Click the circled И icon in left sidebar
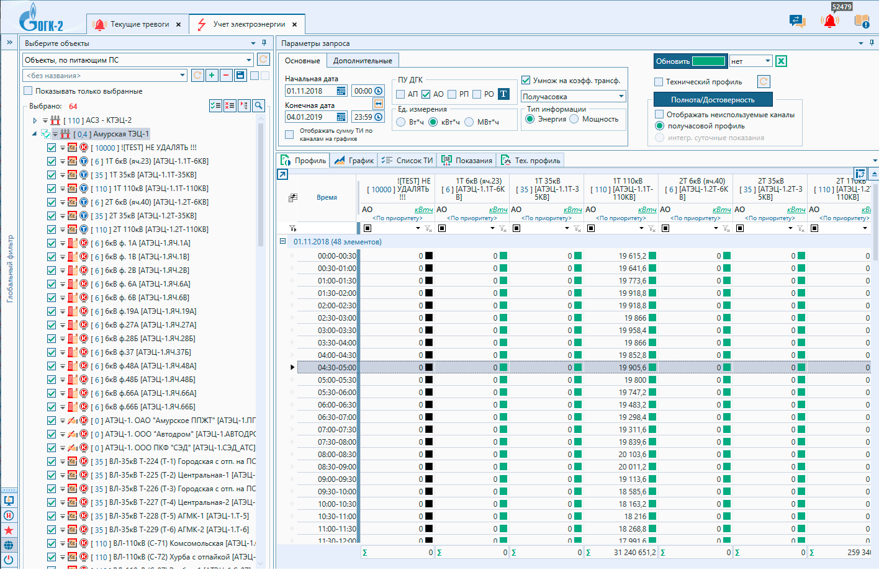Screen dimensions: 879x588 click(x=9, y=515)
